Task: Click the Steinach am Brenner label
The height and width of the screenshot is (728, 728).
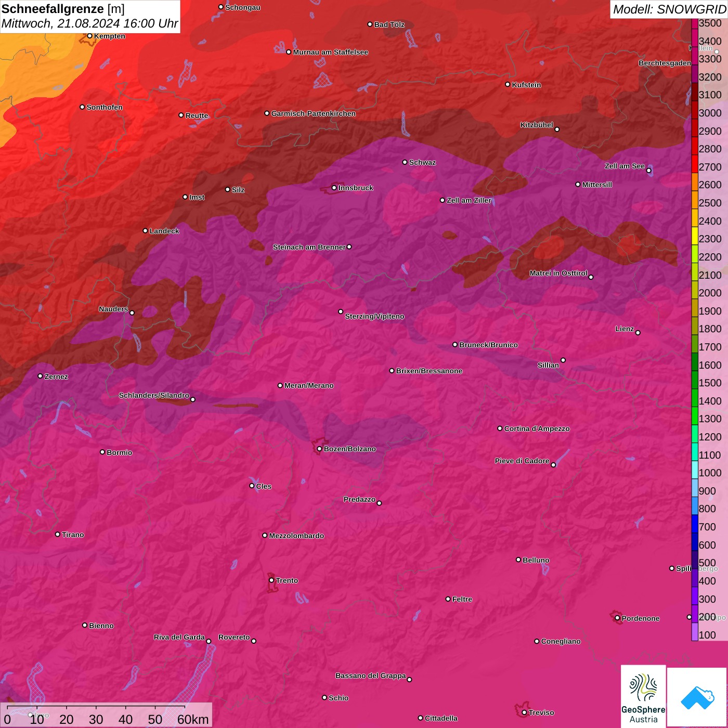Action: tap(309, 247)
